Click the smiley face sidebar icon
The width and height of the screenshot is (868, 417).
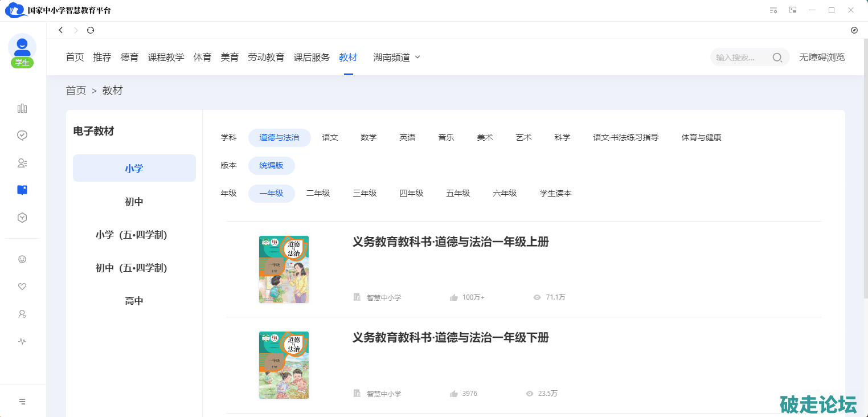(22, 259)
